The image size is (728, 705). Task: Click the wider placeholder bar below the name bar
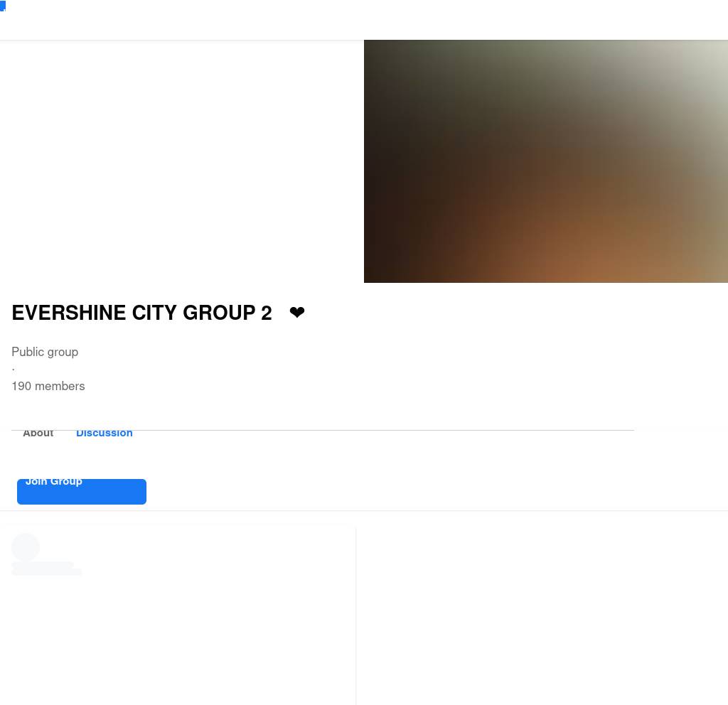click(46, 572)
